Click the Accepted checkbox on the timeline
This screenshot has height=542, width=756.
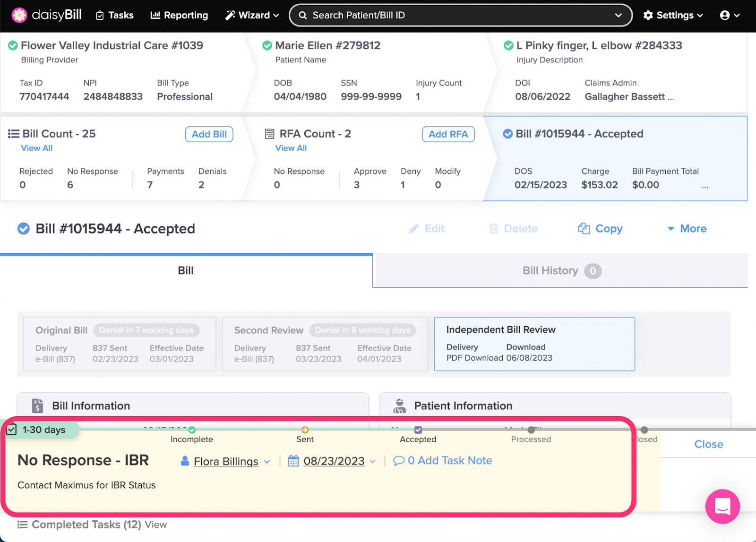418,430
